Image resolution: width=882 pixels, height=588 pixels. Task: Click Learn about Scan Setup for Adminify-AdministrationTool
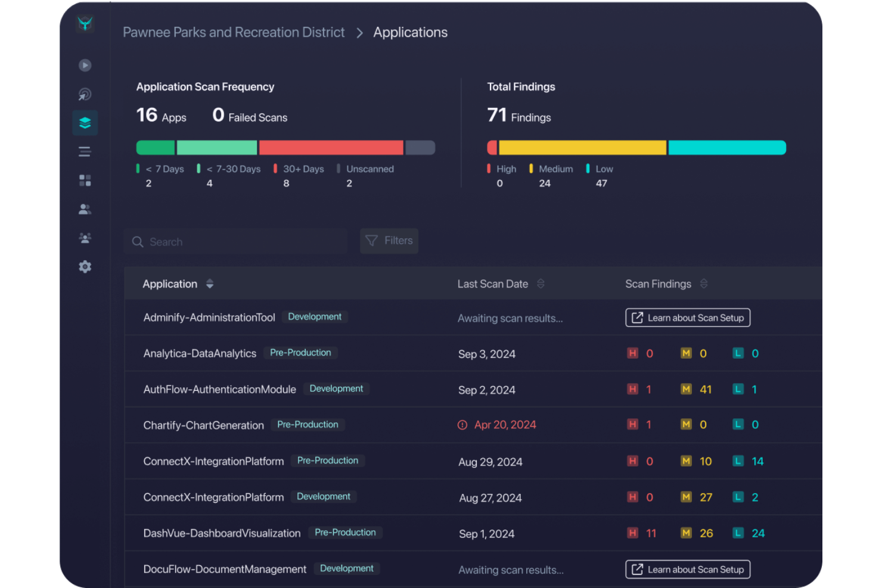[687, 318]
